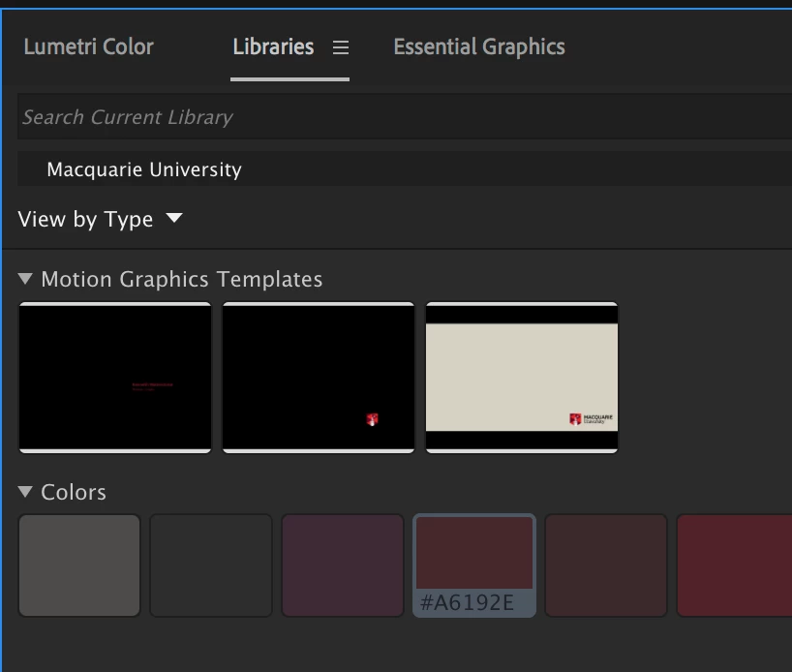Pick the bright crimson swatch at panel edge
792x672 pixels.
735,565
